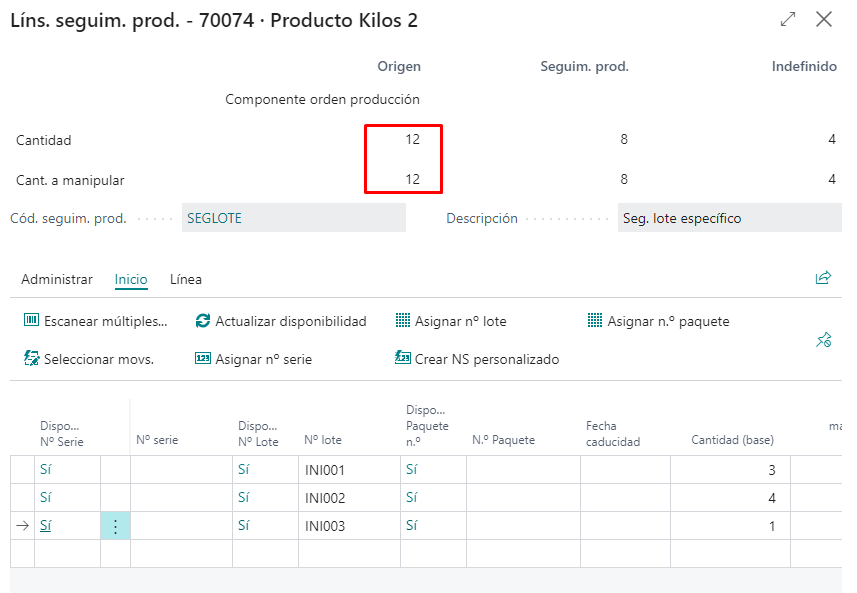Expand the dialog with the double-arrow icon

(788, 19)
